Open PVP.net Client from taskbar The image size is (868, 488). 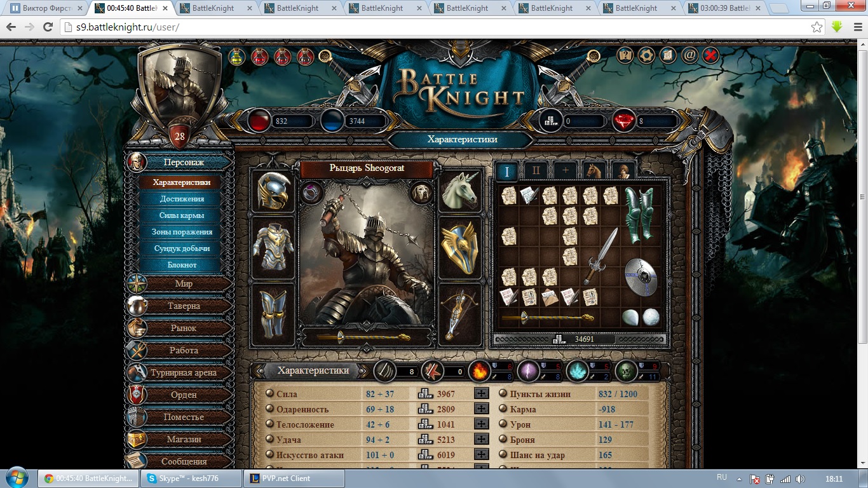294,478
